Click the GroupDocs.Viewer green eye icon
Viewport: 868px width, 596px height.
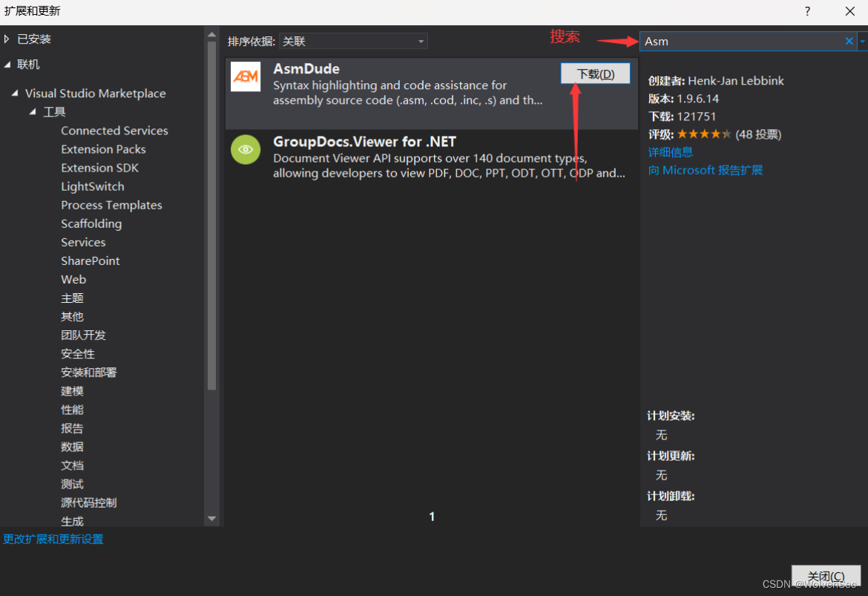click(246, 149)
